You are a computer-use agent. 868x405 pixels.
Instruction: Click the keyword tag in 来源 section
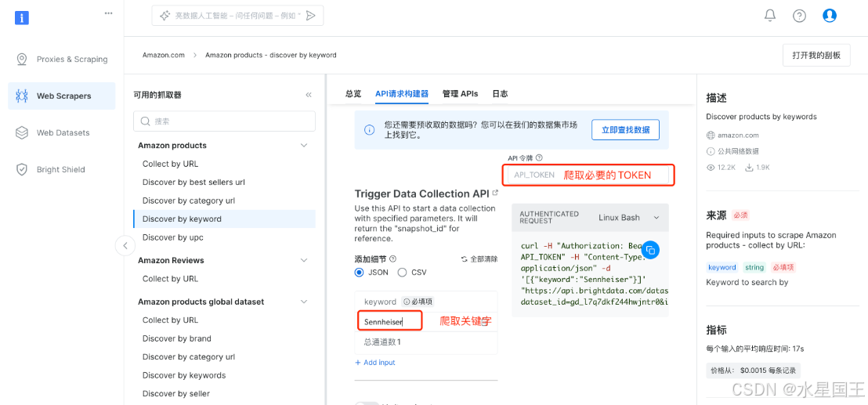[x=722, y=267]
